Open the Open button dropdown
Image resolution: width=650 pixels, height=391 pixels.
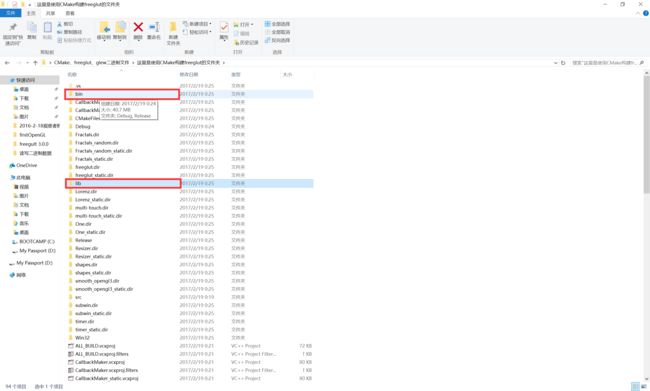click(x=243, y=24)
